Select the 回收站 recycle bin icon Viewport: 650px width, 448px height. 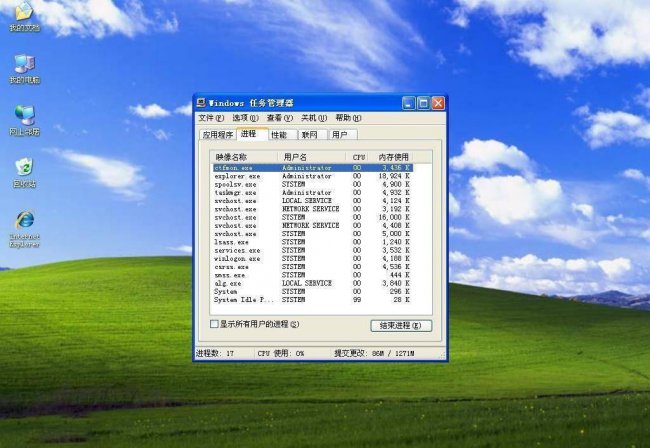click(24, 172)
